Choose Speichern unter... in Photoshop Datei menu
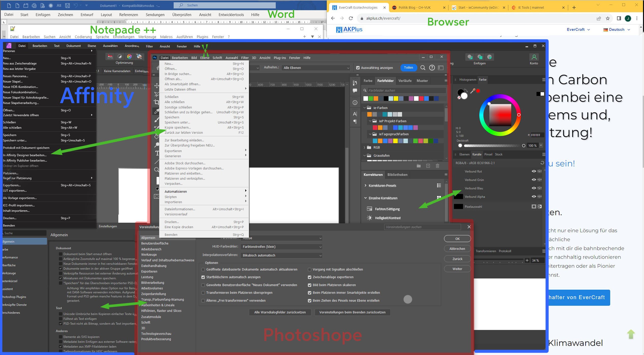The width and height of the screenshot is (644, 355). (x=177, y=122)
